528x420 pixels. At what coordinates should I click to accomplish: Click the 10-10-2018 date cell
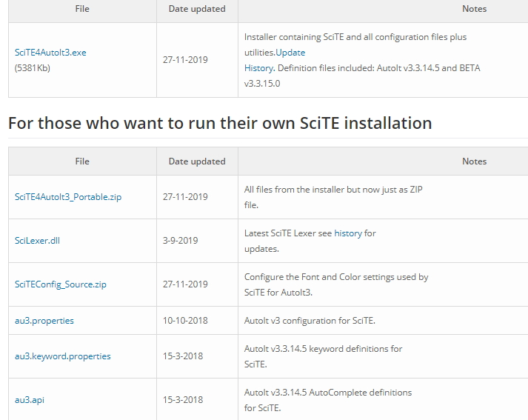tap(185, 321)
